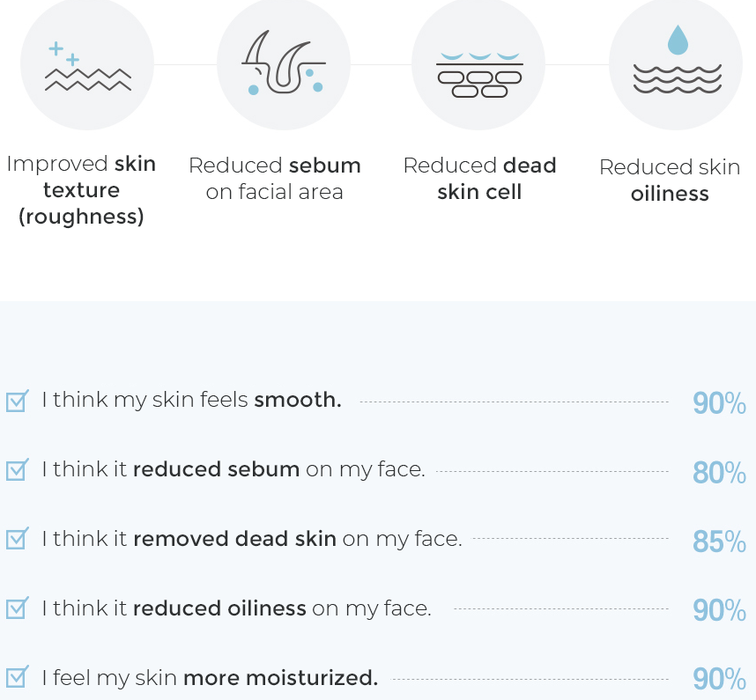This screenshot has height=700, width=756.
Task: Select the Reduced sebum on facial area label
Action: (275, 178)
